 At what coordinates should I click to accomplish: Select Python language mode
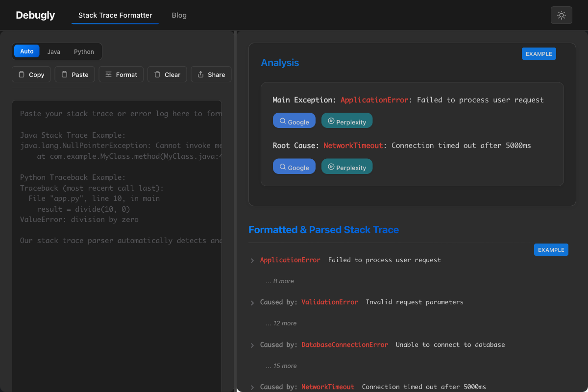(84, 51)
